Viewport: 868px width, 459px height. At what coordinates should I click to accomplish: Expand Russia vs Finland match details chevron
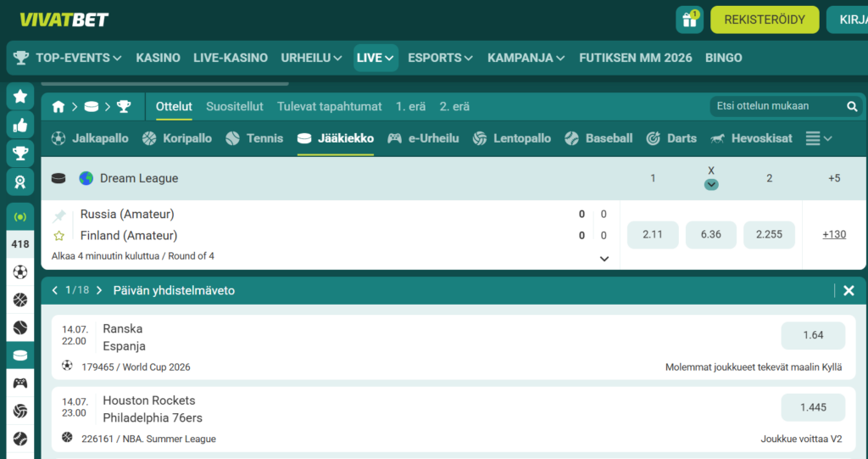point(604,259)
